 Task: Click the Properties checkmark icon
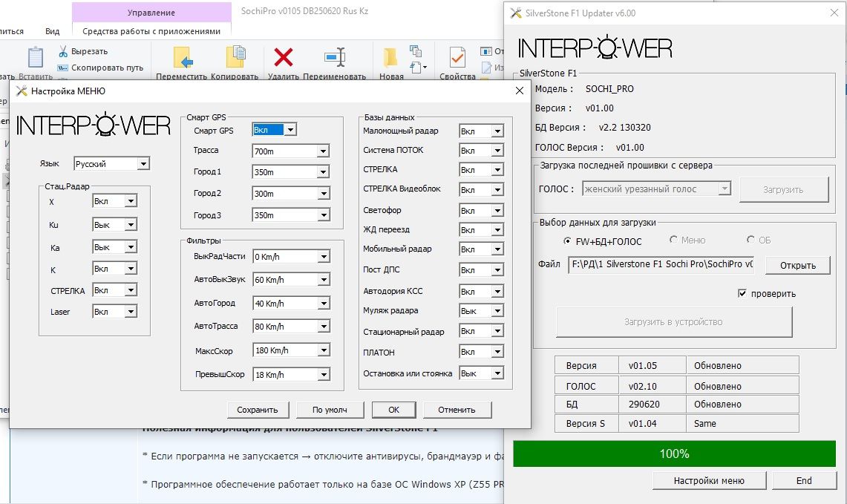pos(457,57)
